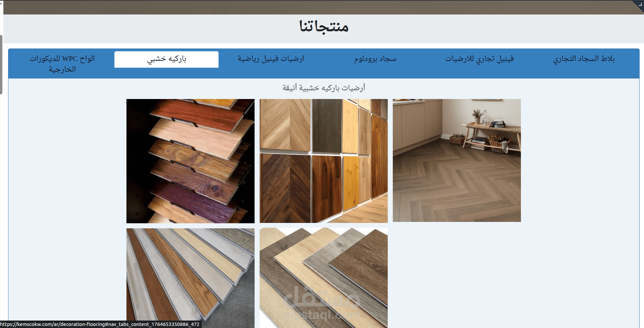Open the wall-mounted parquet samples photo
The height and width of the screenshot is (328, 644).
pos(324,161)
